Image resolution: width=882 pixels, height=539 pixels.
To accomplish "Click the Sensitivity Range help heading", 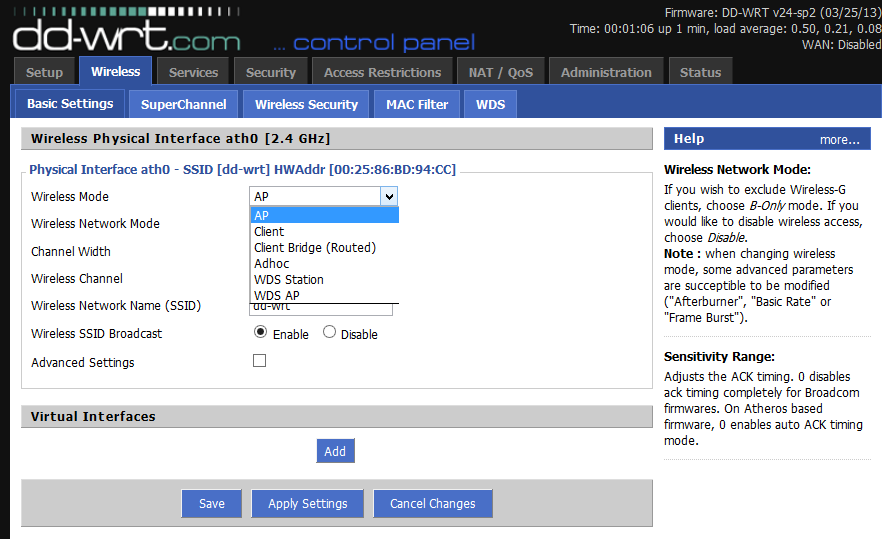I will point(719,357).
